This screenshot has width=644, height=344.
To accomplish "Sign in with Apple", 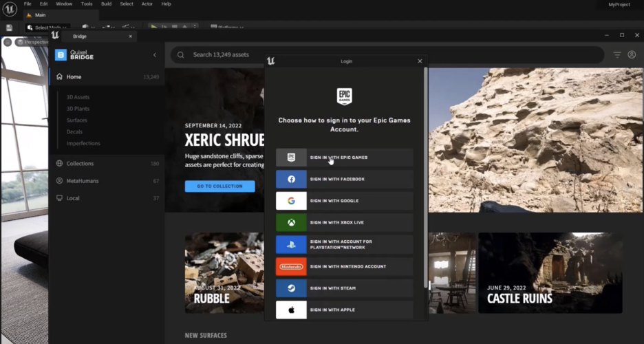I will tap(344, 310).
